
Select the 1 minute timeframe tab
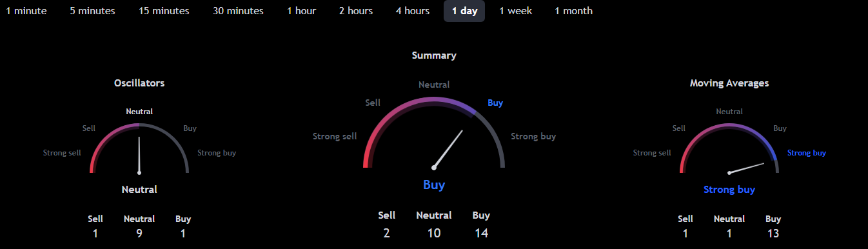click(26, 11)
